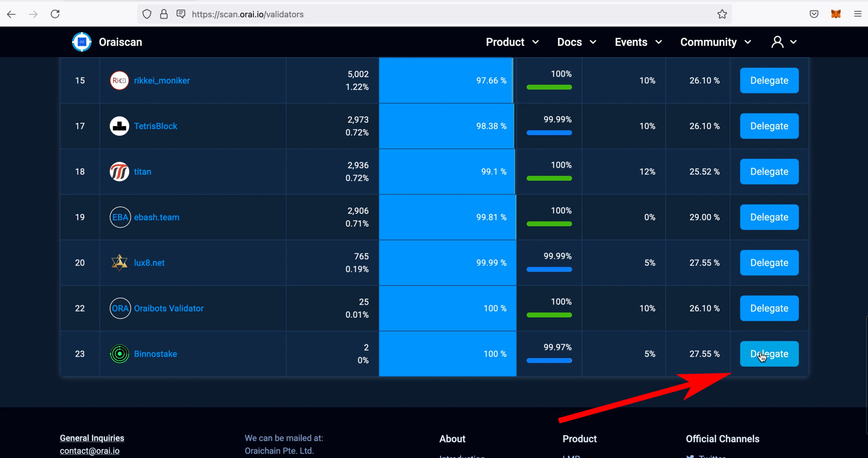
Task: Open the user account icon
Action: click(777, 42)
